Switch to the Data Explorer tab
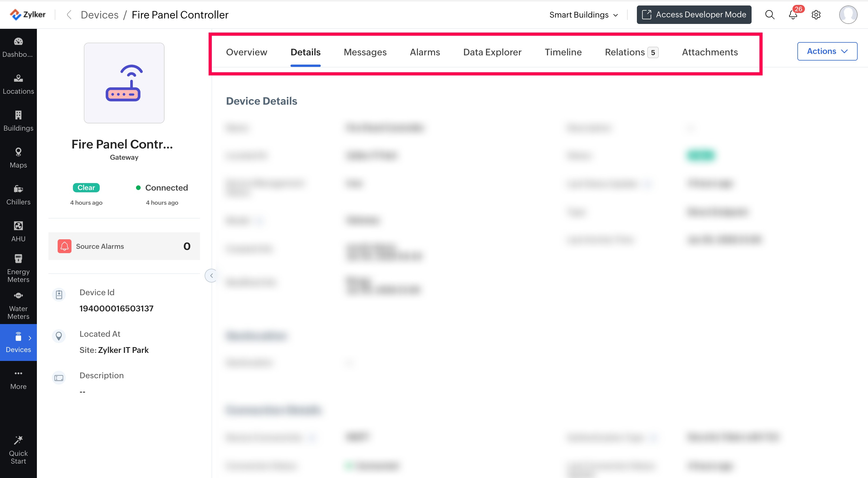The image size is (868, 478). [x=492, y=52]
